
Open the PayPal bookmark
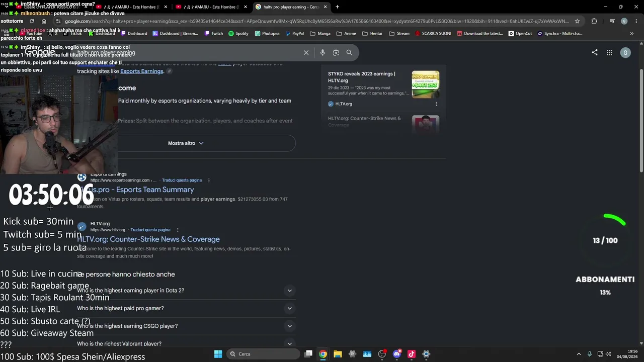294,34
